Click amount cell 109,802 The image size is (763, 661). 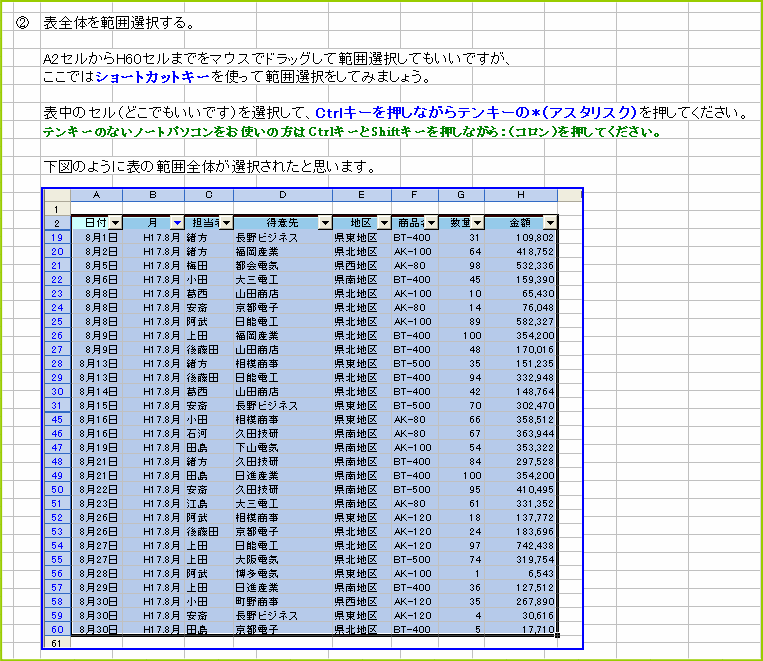pyautogui.click(x=521, y=238)
